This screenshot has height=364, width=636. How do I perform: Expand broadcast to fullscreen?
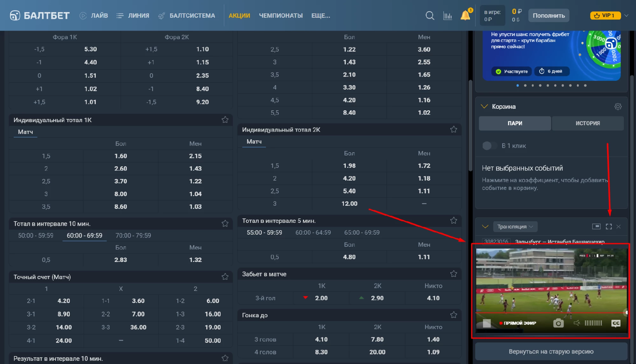(609, 226)
